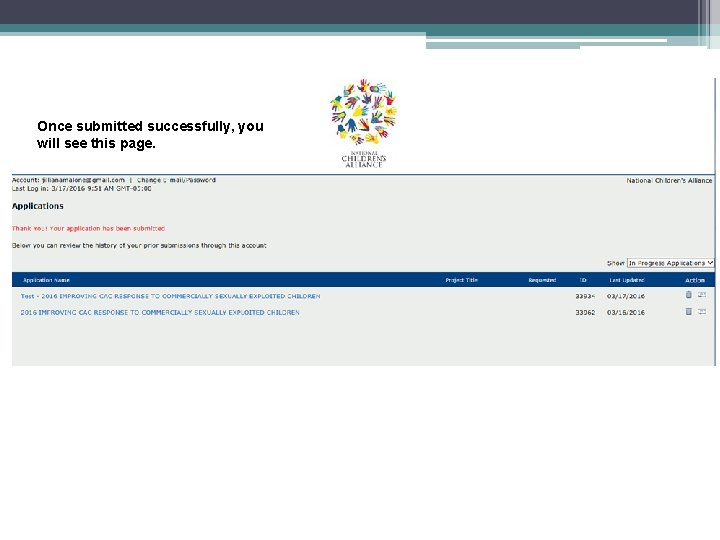Click the ID column header

[583, 280]
